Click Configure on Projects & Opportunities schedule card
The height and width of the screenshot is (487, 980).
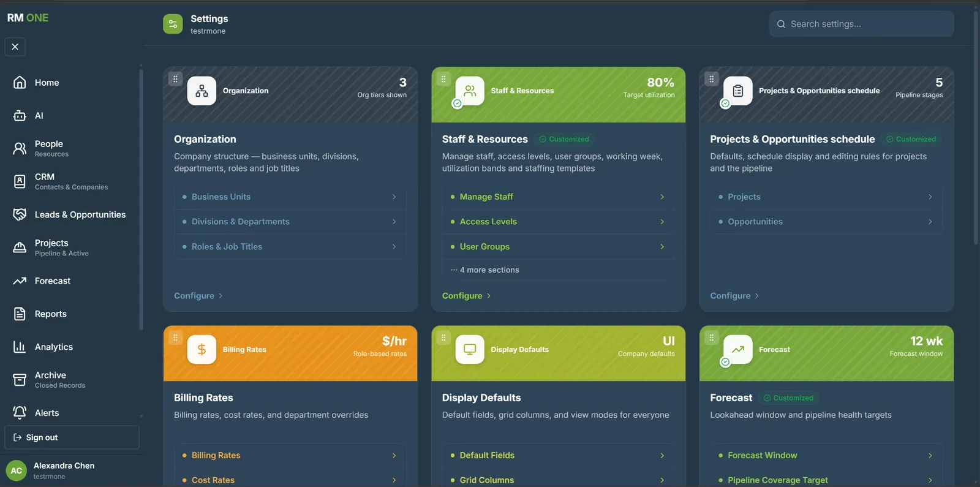tap(734, 296)
